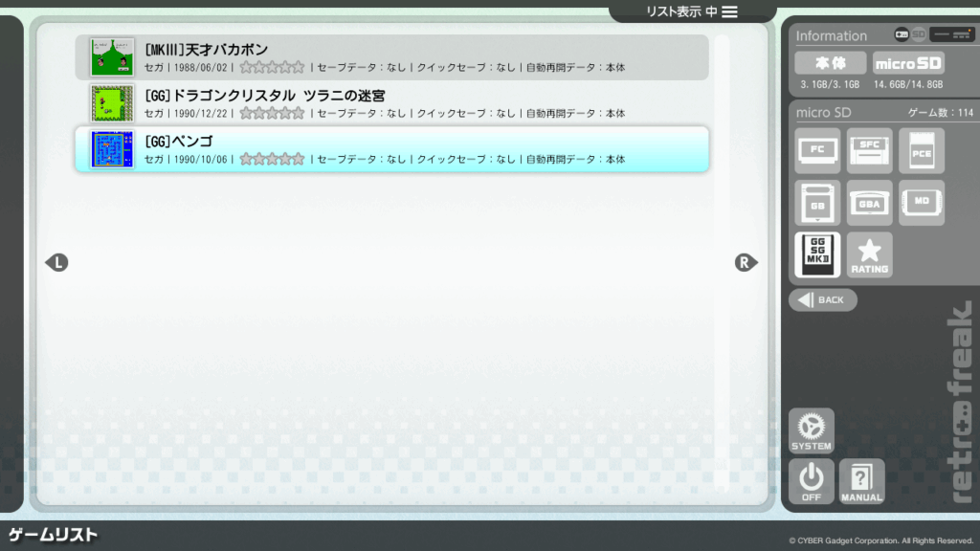The width and height of the screenshot is (980, 551).
Task: Click the BACK button
Action: [822, 300]
